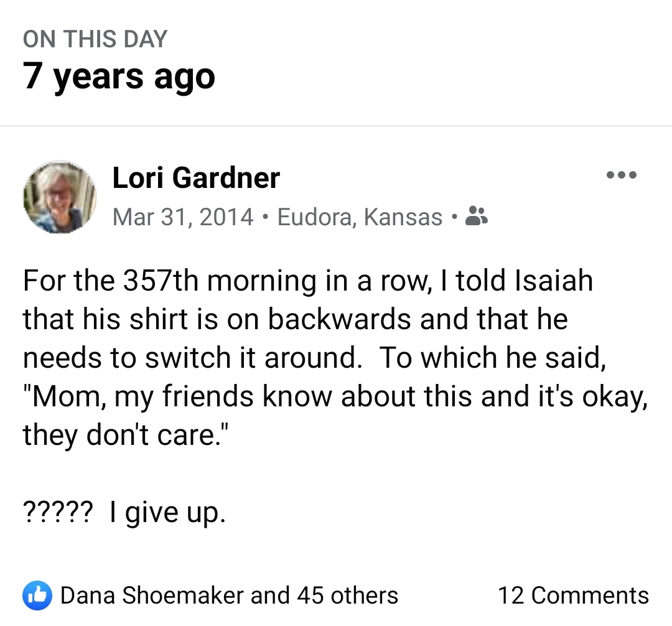Click Dana Shoemaker's name in reactions
The width and height of the screenshot is (672, 626).
152,596
